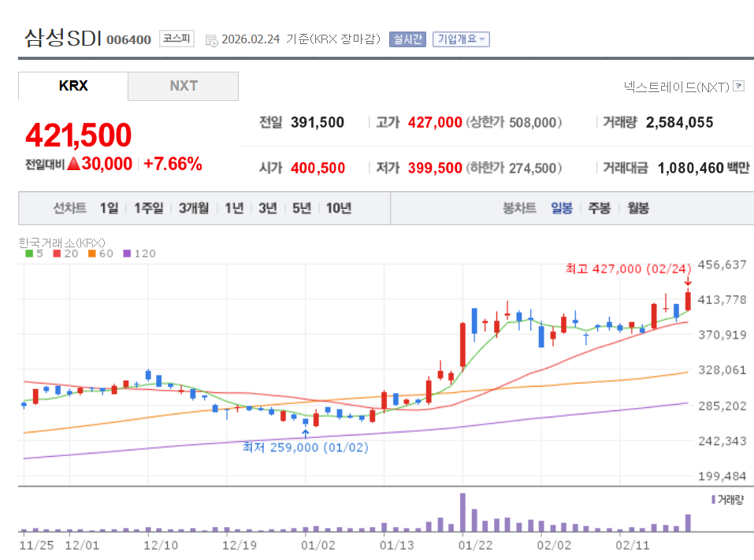The width and height of the screenshot is (754, 560).
Task: Open the 넥스트레이드(NXT) help icon
Action: pyautogui.click(x=739, y=86)
